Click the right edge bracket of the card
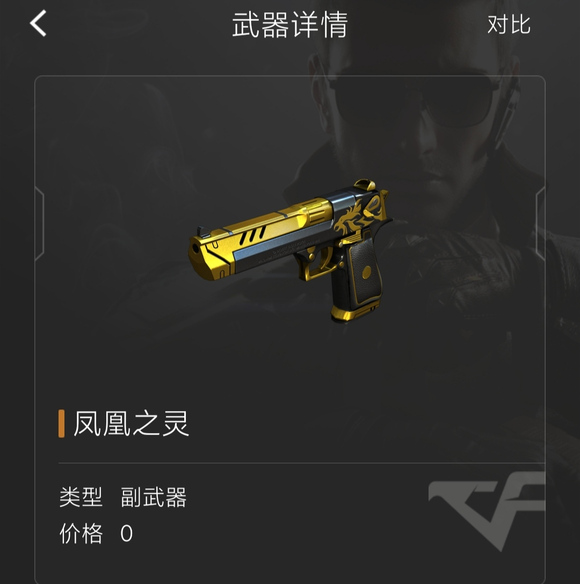Image resolution: width=580 pixels, height=584 pixels. tap(541, 223)
